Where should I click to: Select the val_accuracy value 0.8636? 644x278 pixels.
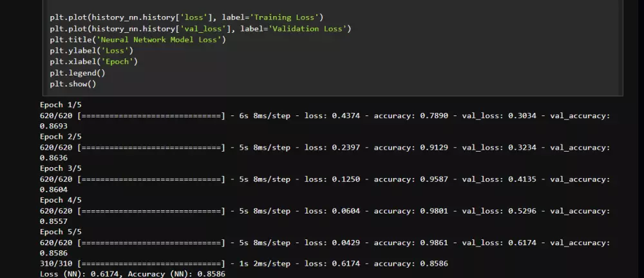54,157
